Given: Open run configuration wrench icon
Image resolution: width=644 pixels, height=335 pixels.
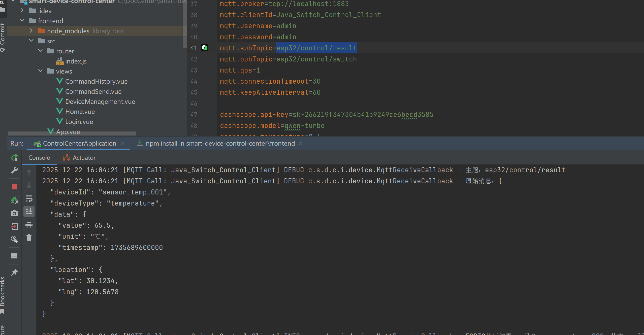Looking at the screenshot, I should click(14, 171).
